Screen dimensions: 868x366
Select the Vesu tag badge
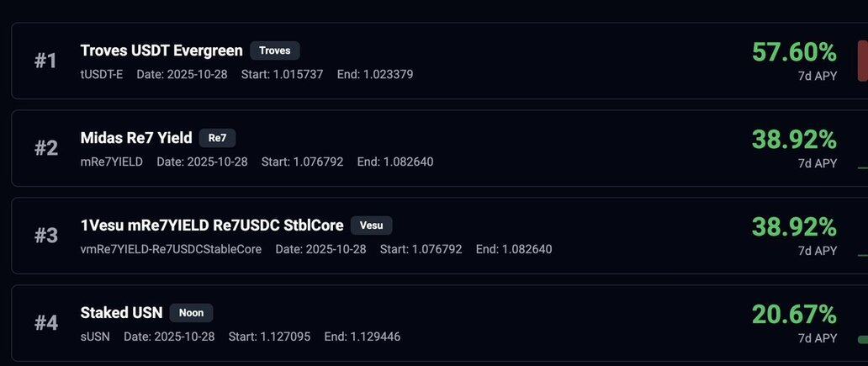pos(371,225)
